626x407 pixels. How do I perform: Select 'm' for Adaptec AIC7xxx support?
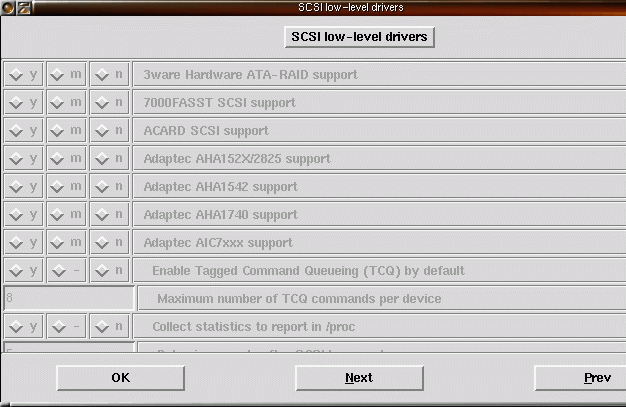(66, 242)
